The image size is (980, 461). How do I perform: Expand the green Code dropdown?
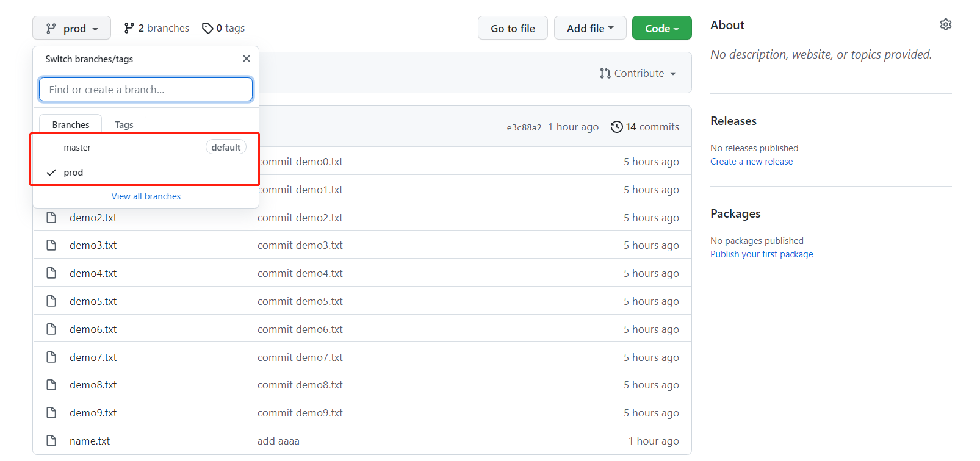click(661, 28)
